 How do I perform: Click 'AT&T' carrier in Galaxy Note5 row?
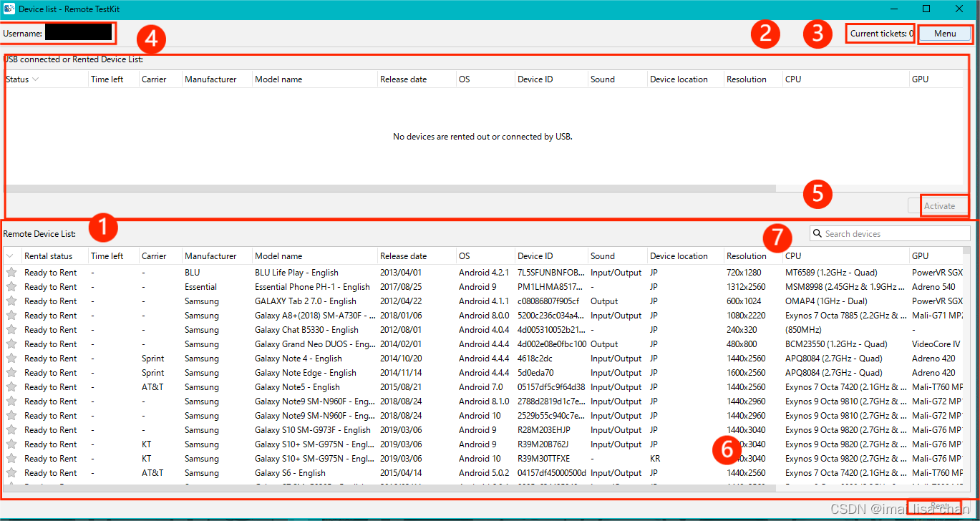152,386
